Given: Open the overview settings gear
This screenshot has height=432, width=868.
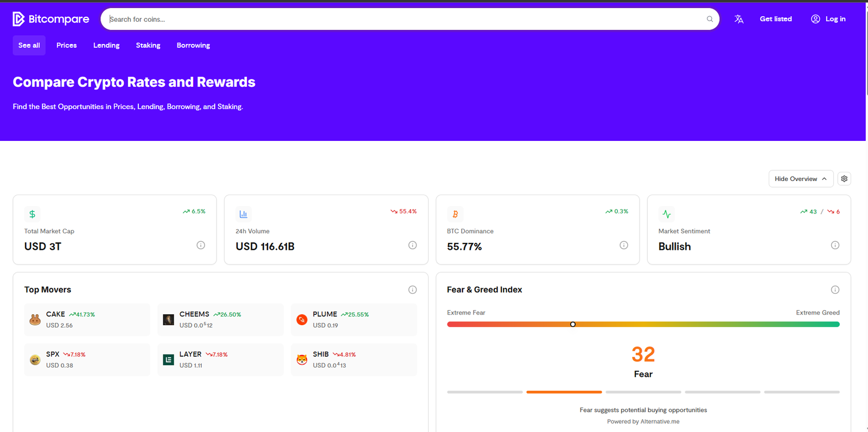Looking at the screenshot, I should tap(844, 179).
